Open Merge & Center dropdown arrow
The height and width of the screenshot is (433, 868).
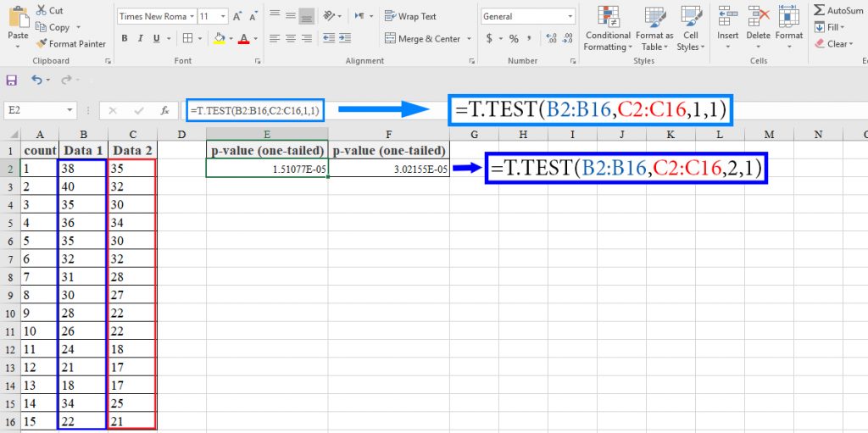pos(469,39)
